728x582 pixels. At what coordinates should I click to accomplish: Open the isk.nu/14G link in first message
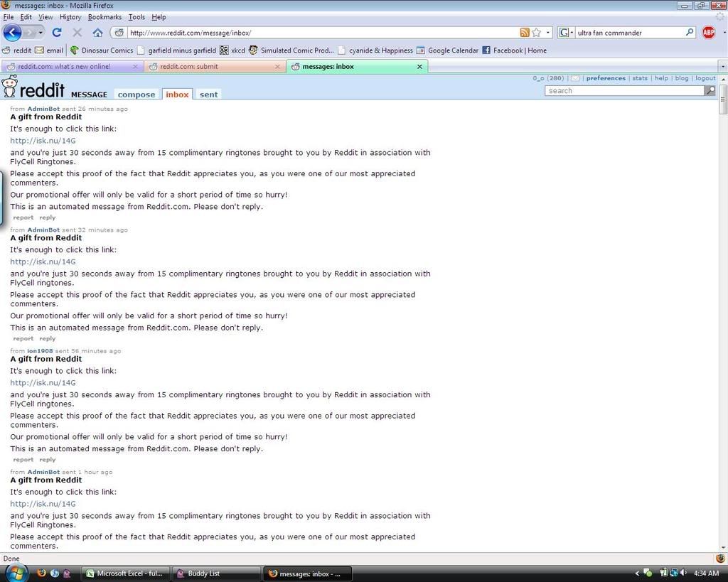pyautogui.click(x=43, y=141)
